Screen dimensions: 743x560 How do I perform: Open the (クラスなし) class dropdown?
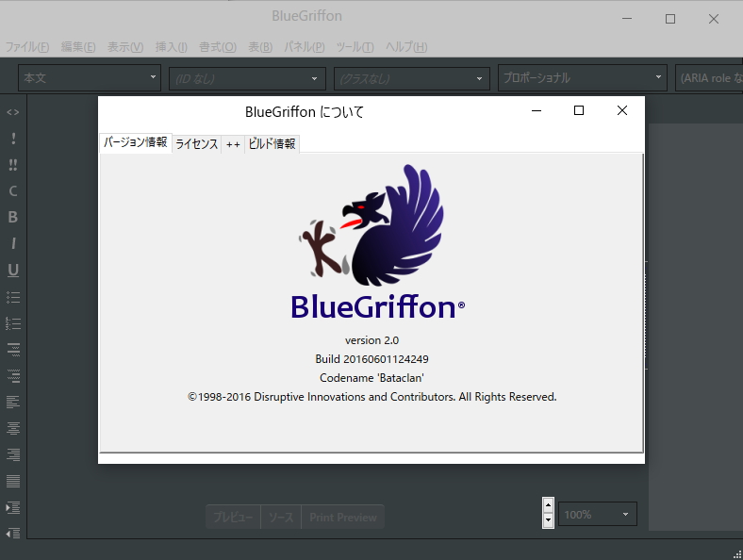(x=412, y=78)
